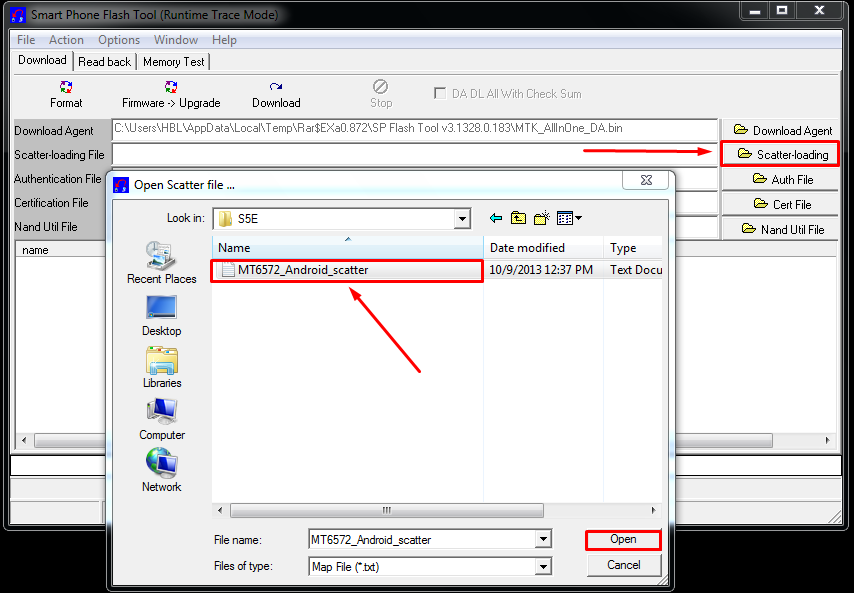
Task: Click the Scatter-loading File path field
Action: (414, 154)
